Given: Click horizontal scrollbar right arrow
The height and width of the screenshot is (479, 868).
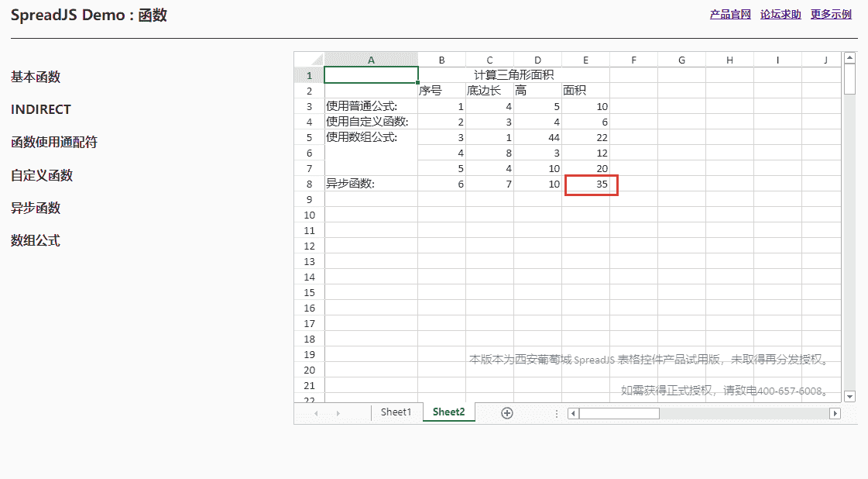Looking at the screenshot, I should click(835, 414).
